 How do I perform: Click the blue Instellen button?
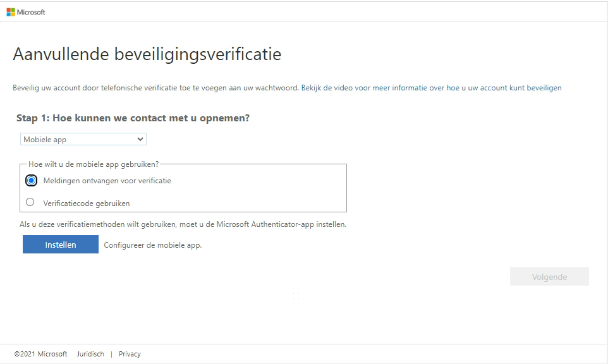tap(61, 244)
